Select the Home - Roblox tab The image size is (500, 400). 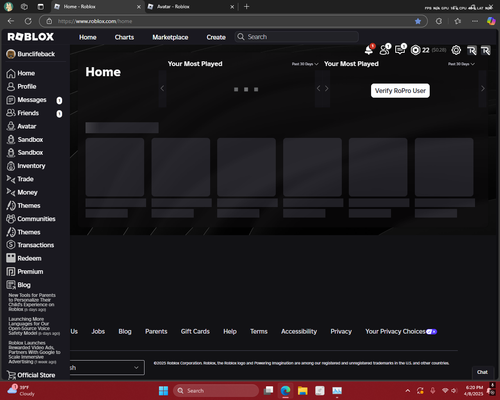click(97, 7)
